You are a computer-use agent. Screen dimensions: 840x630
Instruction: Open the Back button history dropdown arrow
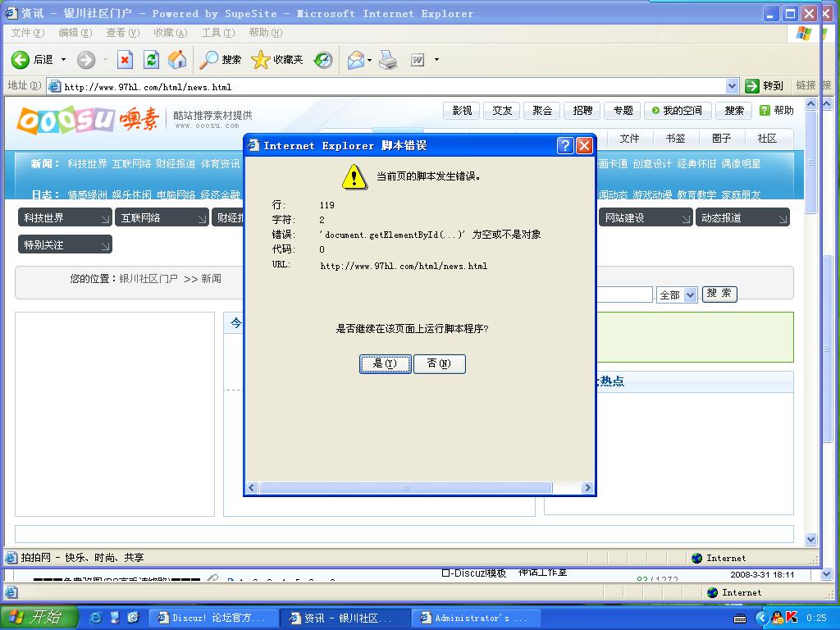[63, 59]
